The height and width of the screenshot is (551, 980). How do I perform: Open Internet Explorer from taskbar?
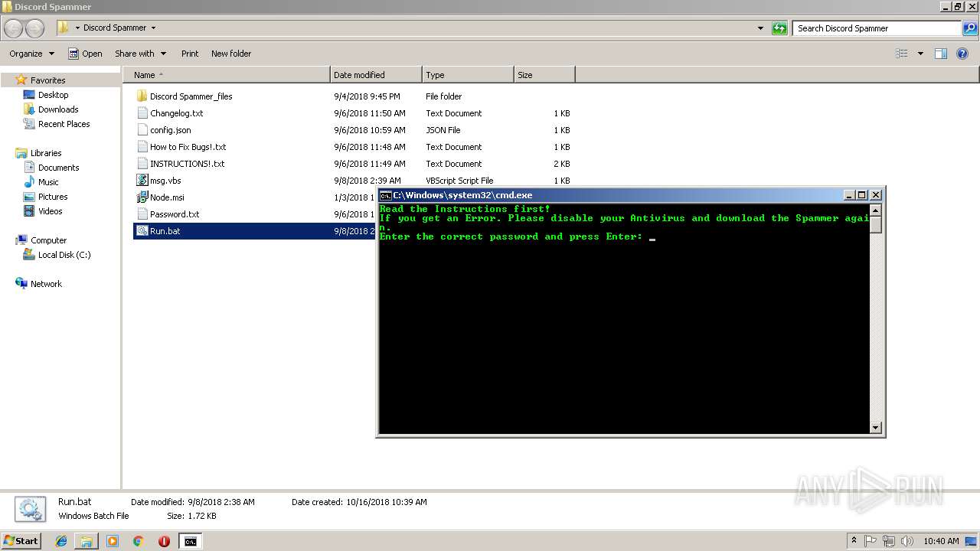61,541
